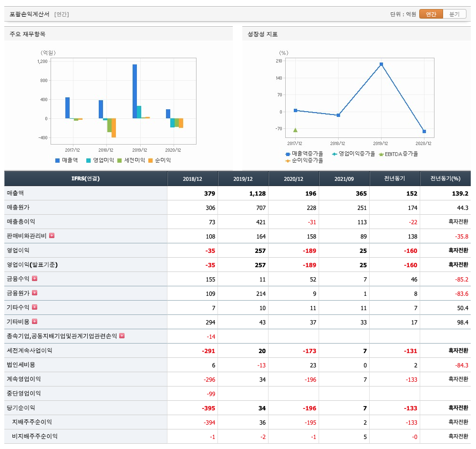
Task: Click the 50.4 기타수익 percentage value
Action: [x=463, y=308]
